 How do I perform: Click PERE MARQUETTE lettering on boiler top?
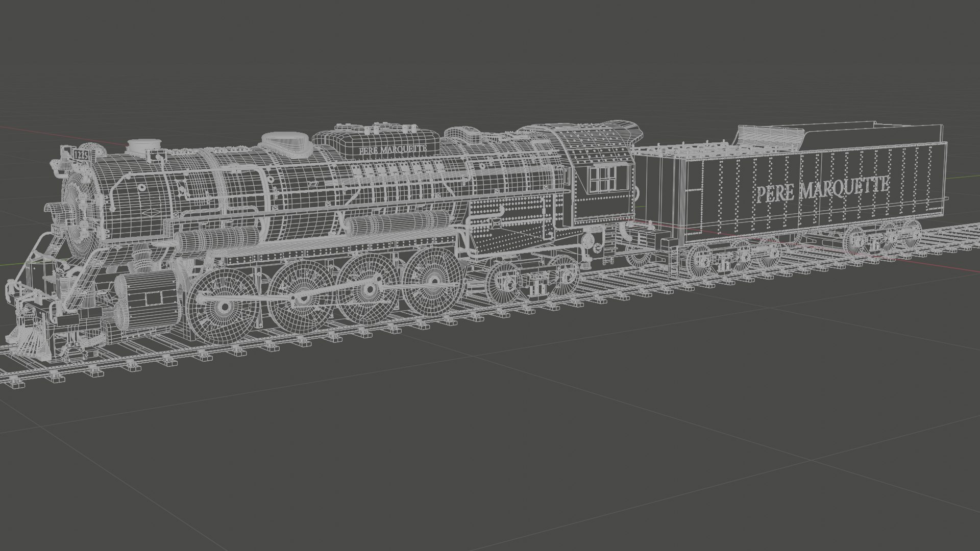pos(392,149)
